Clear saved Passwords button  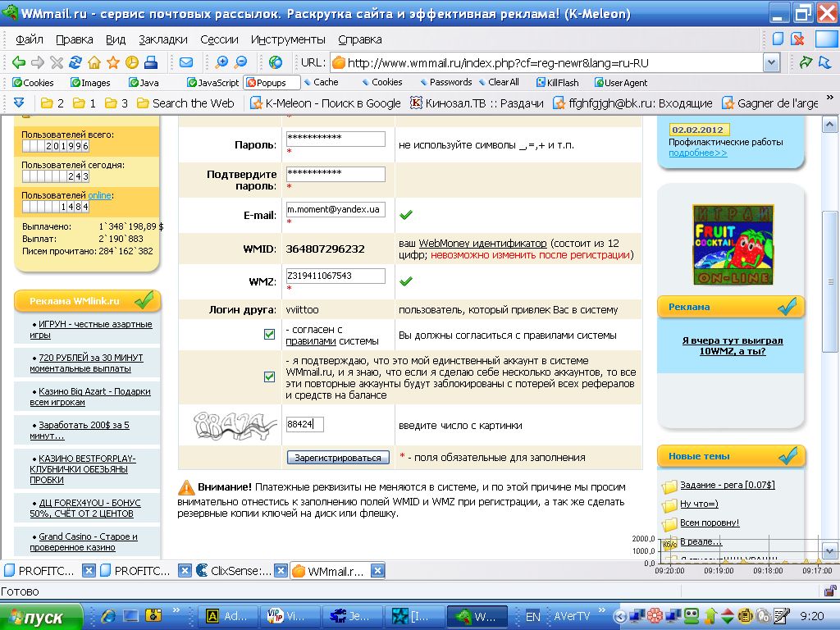[445, 82]
